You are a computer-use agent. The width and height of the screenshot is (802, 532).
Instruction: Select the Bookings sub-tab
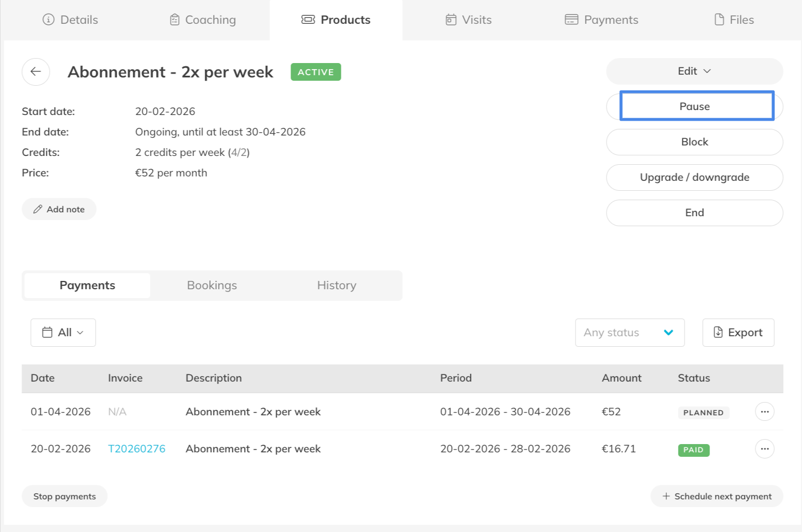click(x=212, y=285)
